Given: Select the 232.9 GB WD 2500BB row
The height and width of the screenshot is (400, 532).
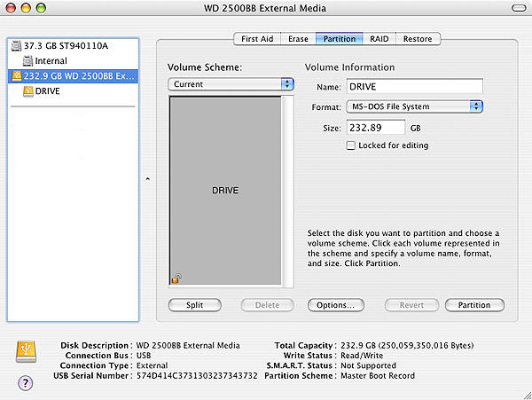Looking at the screenshot, I should click(73, 76).
